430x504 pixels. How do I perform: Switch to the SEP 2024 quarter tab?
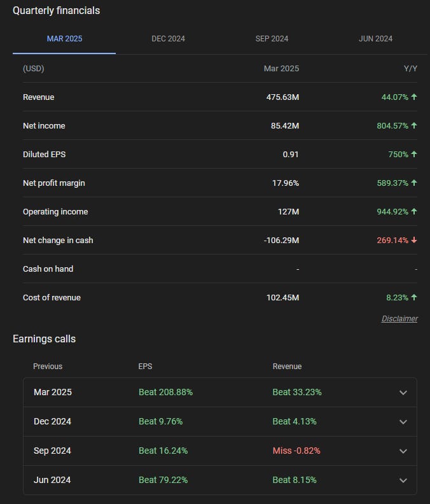tap(272, 39)
